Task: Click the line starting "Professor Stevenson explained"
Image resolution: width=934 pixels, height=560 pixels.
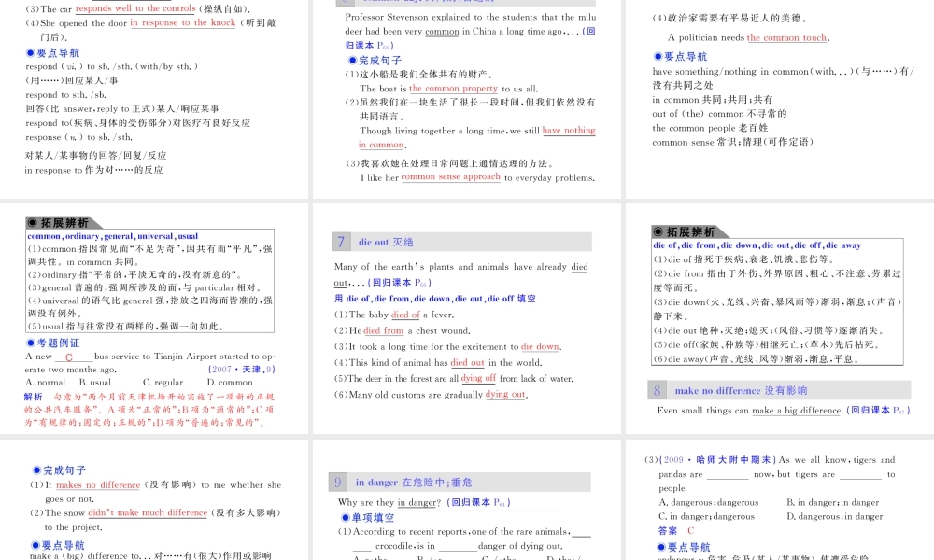Action: coord(471,17)
